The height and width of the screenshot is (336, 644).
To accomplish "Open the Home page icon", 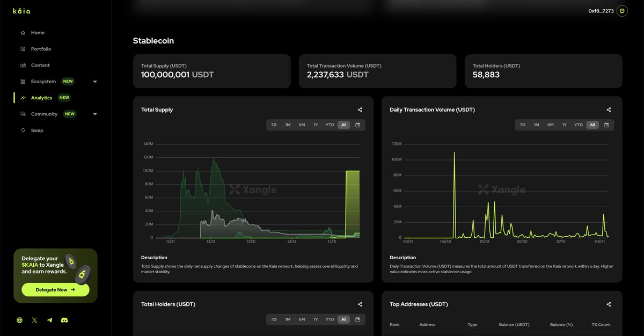I will click(23, 33).
